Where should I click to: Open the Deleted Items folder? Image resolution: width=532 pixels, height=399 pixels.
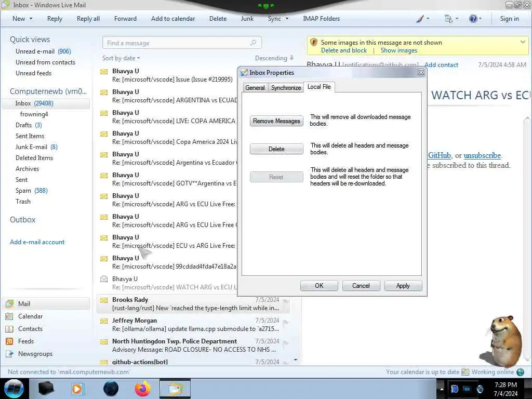[x=34, y=158]
